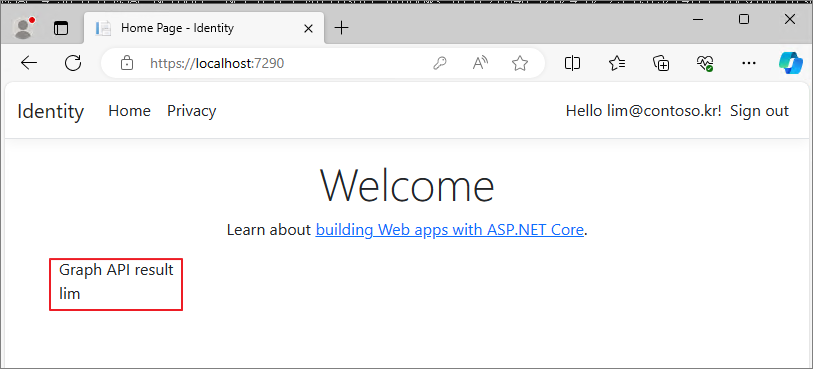This screenshot has height=369, width=813.
Task: Click the lim result value
Action: [69, 294]
